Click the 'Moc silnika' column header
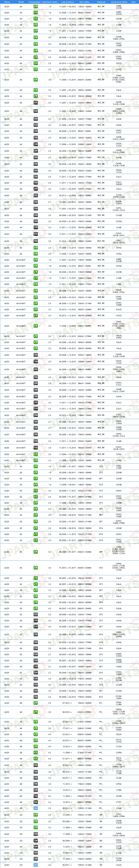 [x=84, y=2]
